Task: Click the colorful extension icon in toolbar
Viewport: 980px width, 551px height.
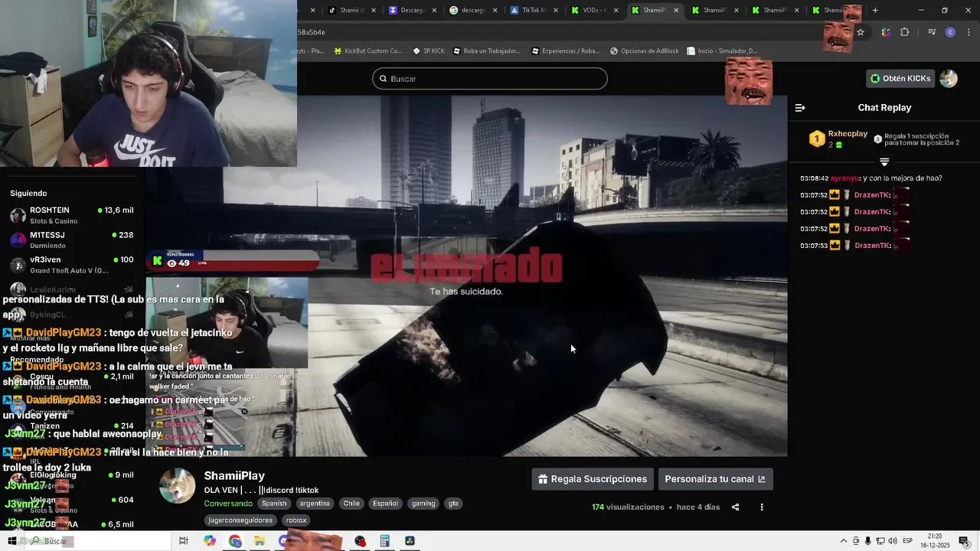Action: 886,32
